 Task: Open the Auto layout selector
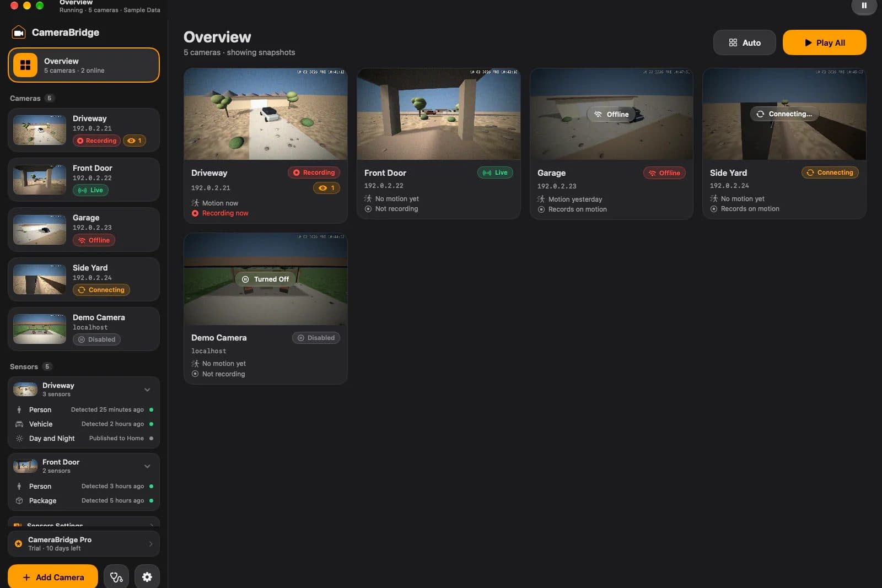pyautogui.click(x=744, y=42)
